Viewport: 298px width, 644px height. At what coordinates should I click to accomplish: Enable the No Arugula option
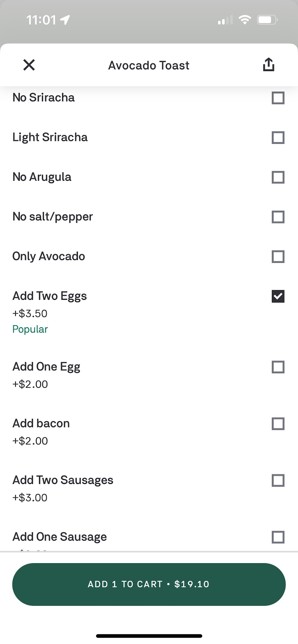pyautogui.click(x=278, y=177)
